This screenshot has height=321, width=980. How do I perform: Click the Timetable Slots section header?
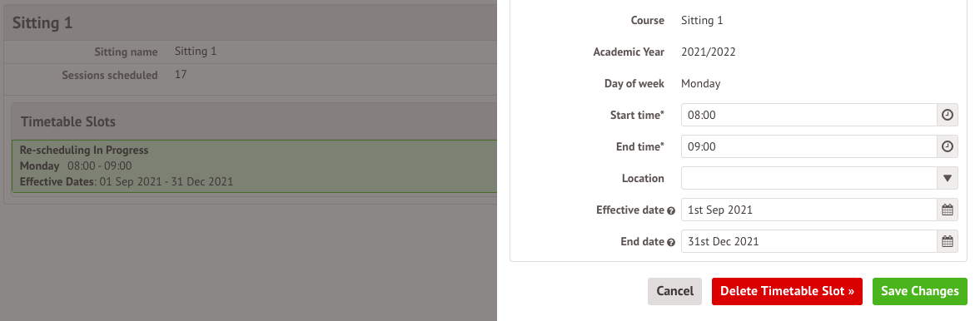pyautogui.click(x=68, y=121)
